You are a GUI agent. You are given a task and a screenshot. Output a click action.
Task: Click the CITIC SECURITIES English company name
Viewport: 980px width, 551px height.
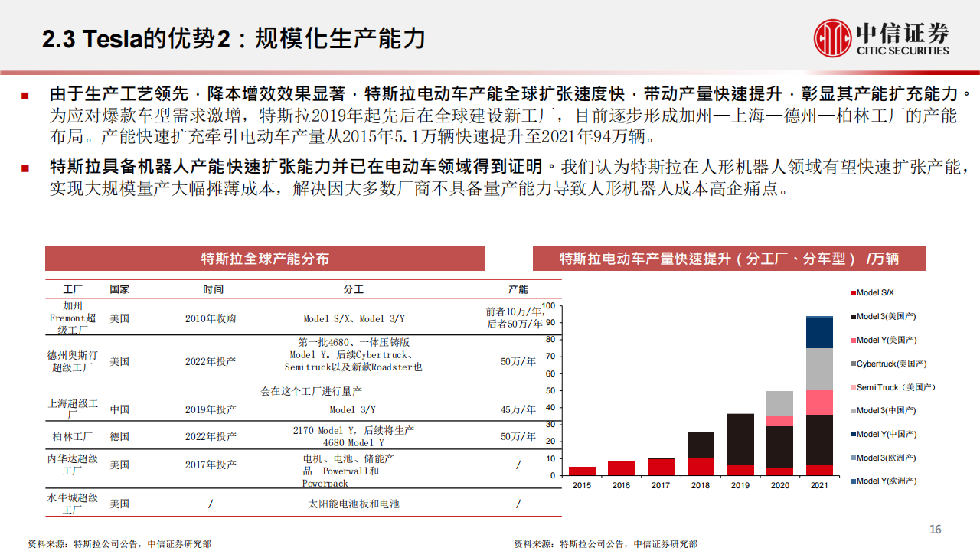point(903,51)
